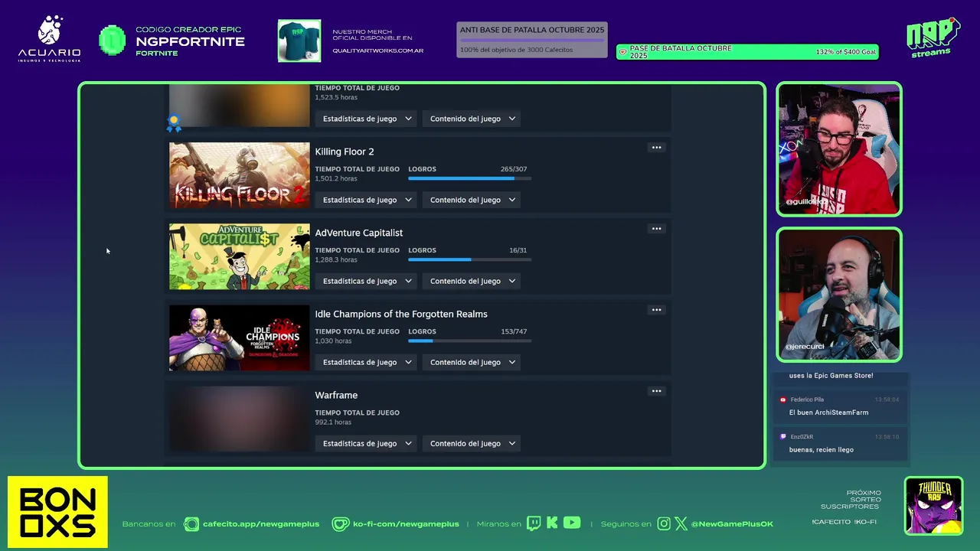Image resolution: width=980 pixels, height=551 pixels.
Task: Click the cafecito.app/newgameplus link text
Action: click(x=261, y=524)
